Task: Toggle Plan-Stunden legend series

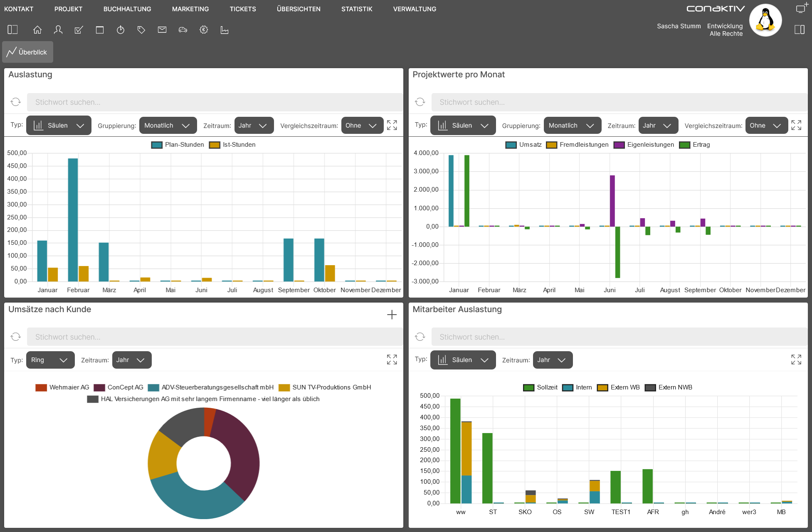Action: (178, 145)
